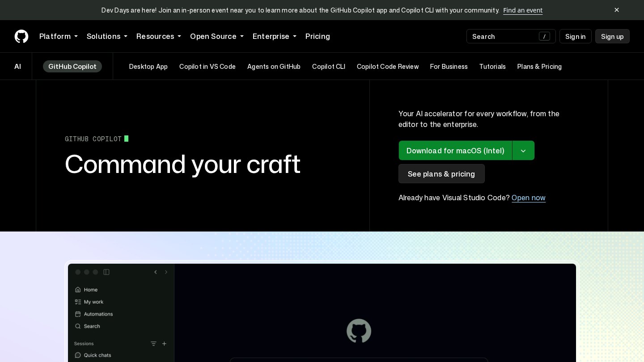Click the My work checklist icon in the preview
644x362 pixels.
point(78,302)
